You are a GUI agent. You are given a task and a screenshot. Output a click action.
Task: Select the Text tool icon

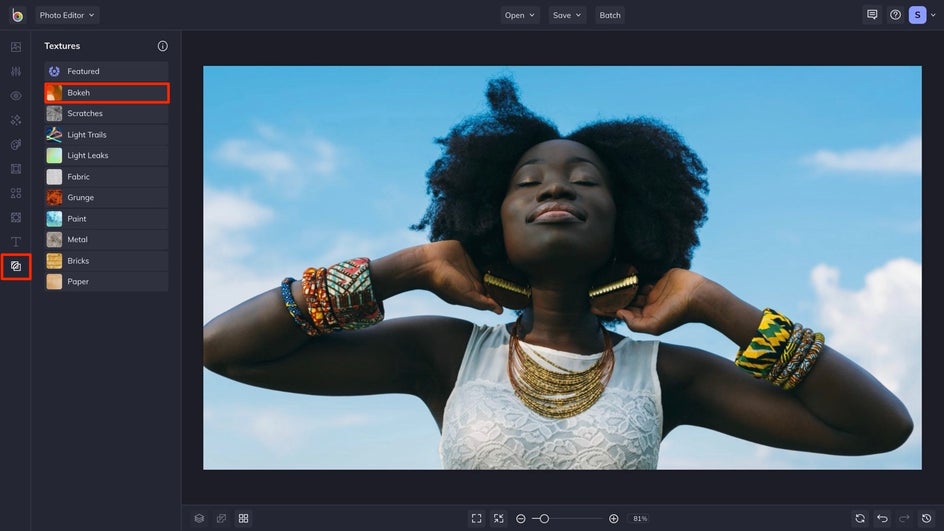click(x=15, y=242)
